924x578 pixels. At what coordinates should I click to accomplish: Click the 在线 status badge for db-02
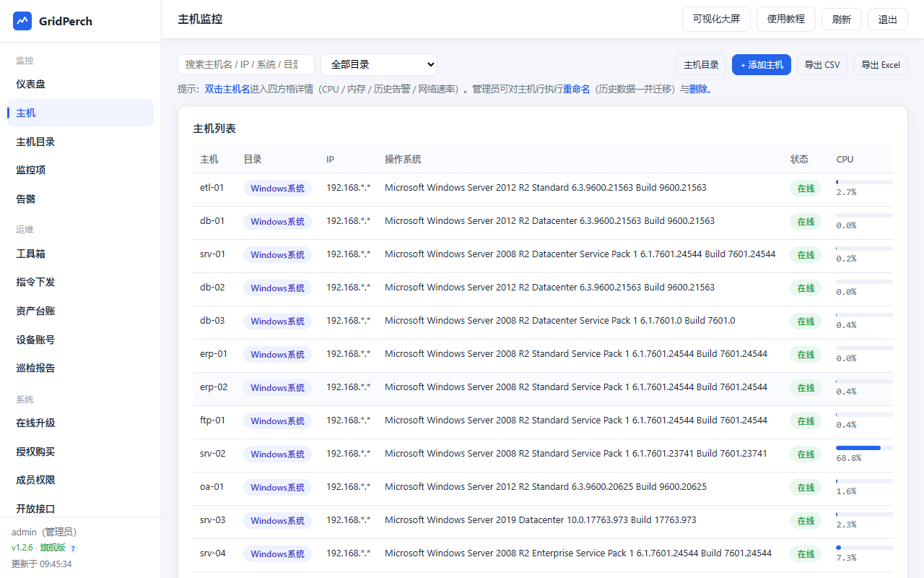(806, 288)
